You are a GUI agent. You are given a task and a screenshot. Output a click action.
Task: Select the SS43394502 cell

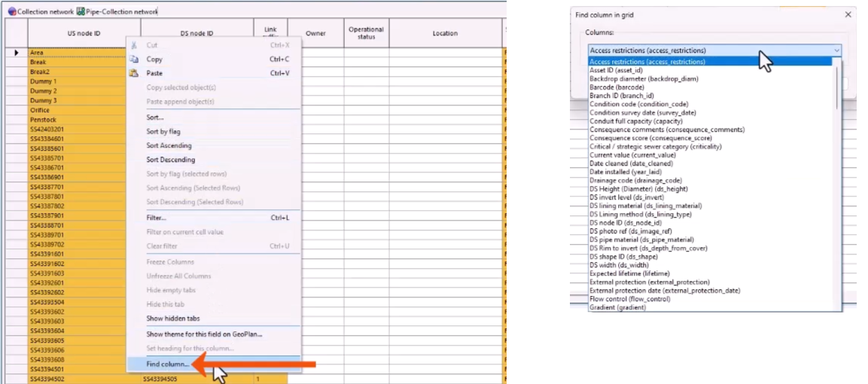(84, 379)
